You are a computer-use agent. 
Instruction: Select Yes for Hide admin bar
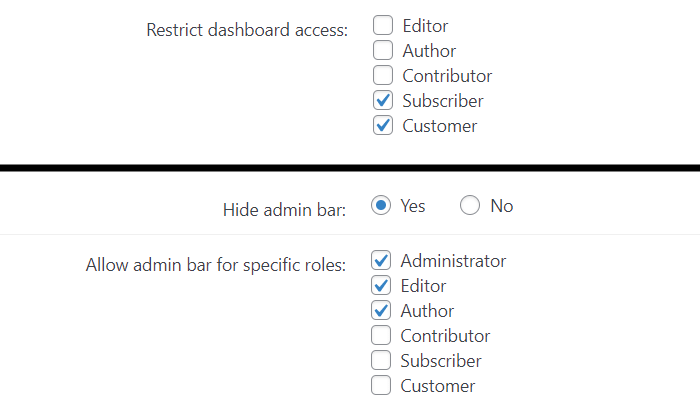click(x=381, y=206)
